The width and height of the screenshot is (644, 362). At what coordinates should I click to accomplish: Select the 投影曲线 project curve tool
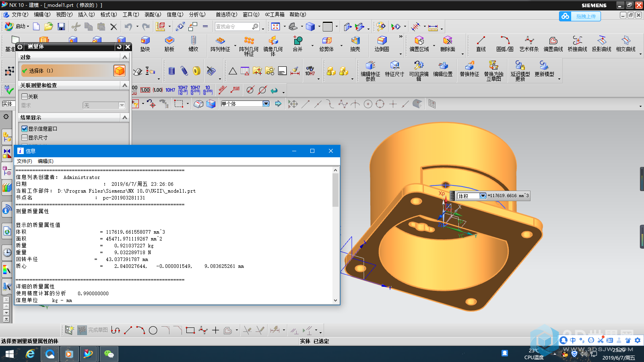(601, 44)
